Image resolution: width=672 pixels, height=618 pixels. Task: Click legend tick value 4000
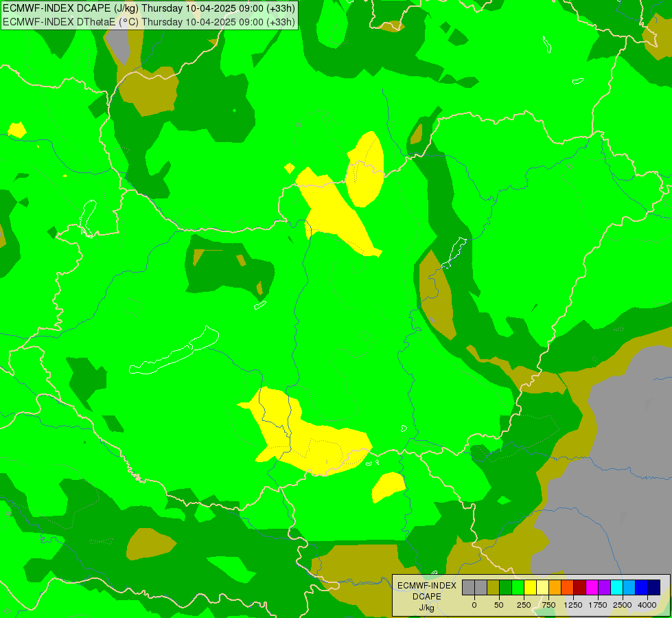coord(647,605)
